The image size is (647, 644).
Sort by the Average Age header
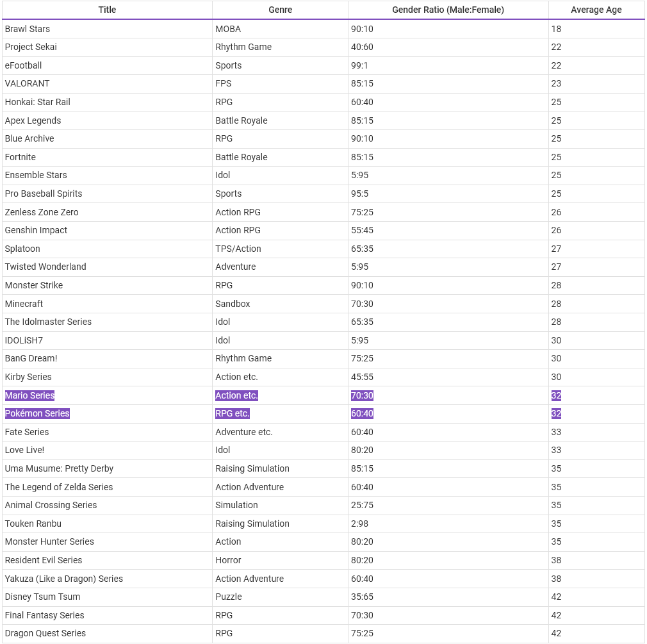pyautogui.click(x=596, y=10)
